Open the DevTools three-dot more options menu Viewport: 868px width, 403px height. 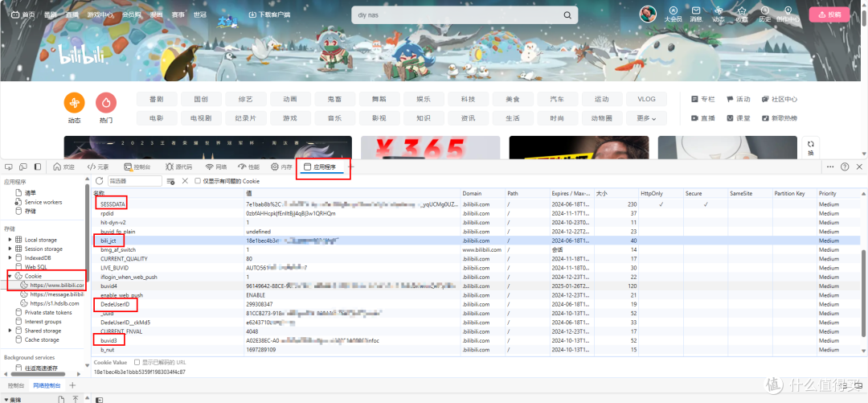[830, 167]
